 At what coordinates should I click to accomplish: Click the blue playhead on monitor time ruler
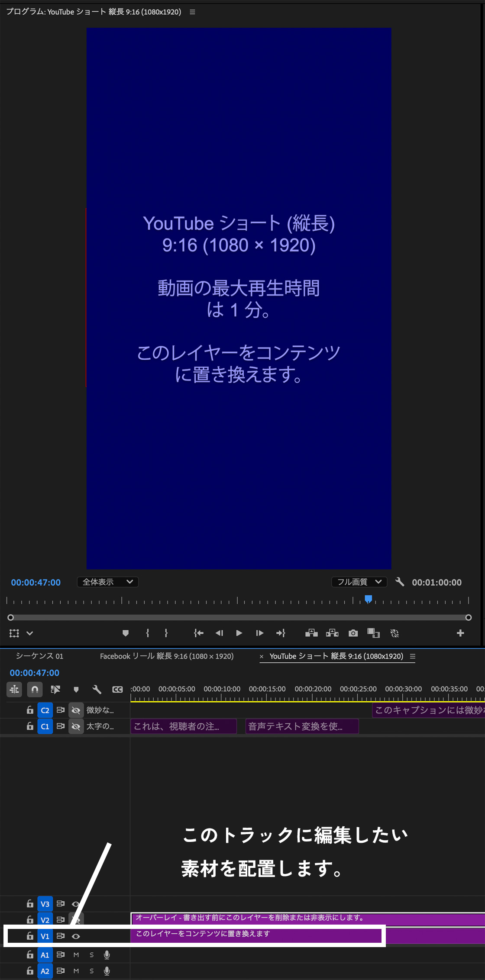point(368,599)
